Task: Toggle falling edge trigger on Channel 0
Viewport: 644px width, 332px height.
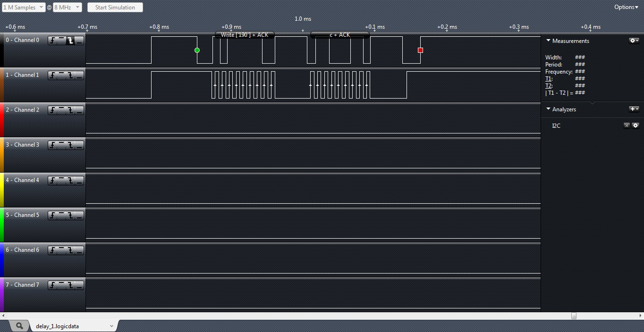Action: (70, 41)
